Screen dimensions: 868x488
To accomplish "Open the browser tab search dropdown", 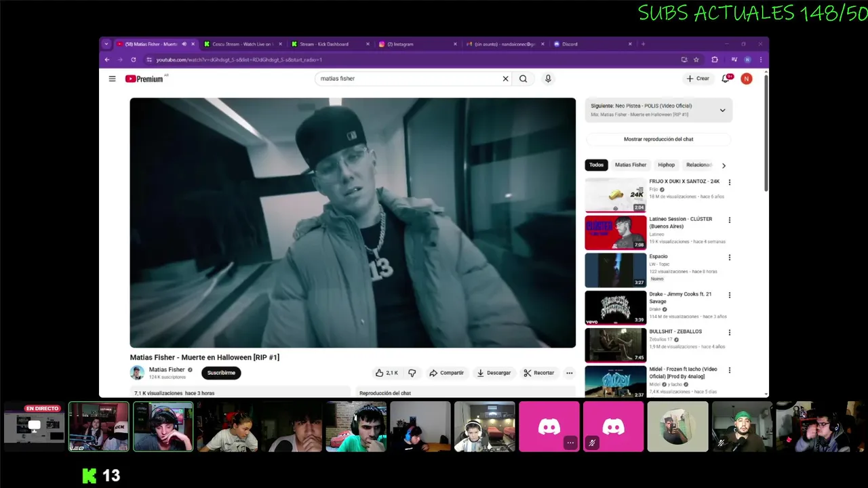I will click(106, 44).
